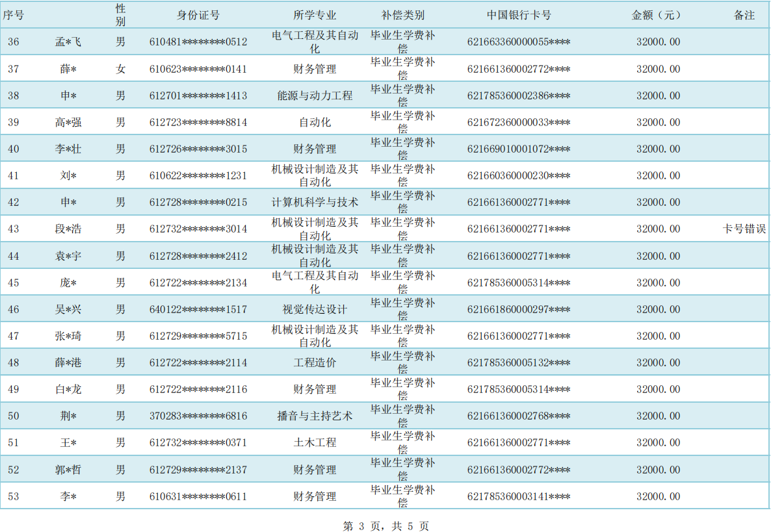Click the 视觉传达设计 major cell
The image size is (771, 532).
315,309
